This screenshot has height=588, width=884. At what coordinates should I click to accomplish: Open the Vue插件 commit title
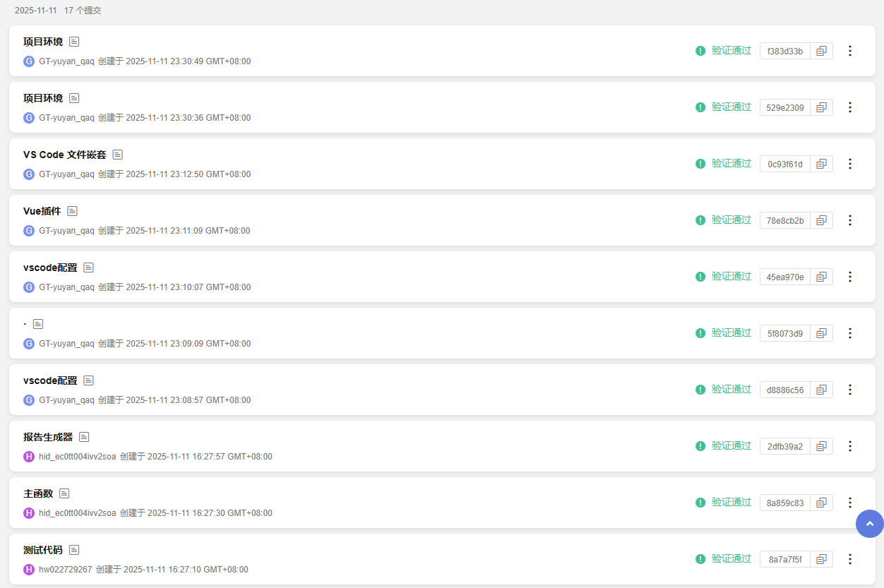[42, 211]
